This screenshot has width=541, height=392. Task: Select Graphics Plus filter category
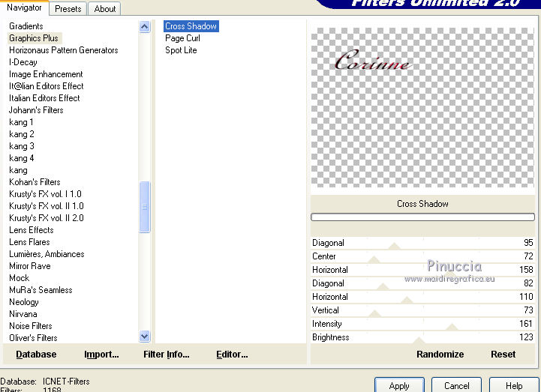(34, 38)
